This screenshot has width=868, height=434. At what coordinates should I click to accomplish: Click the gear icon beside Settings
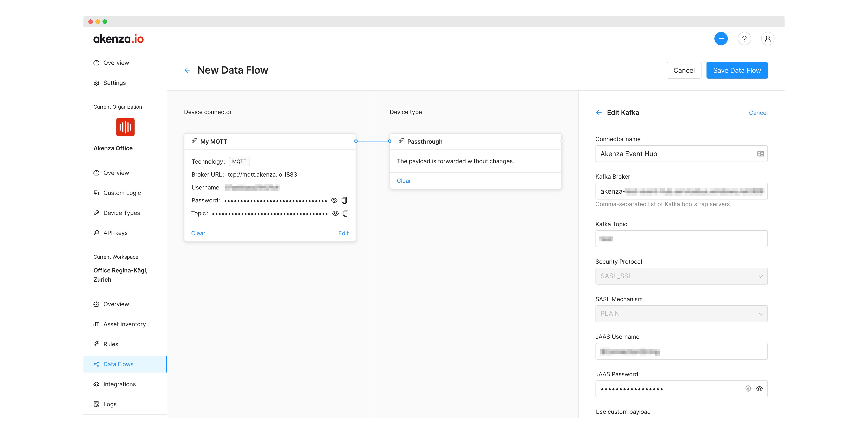tap(96, 83)
